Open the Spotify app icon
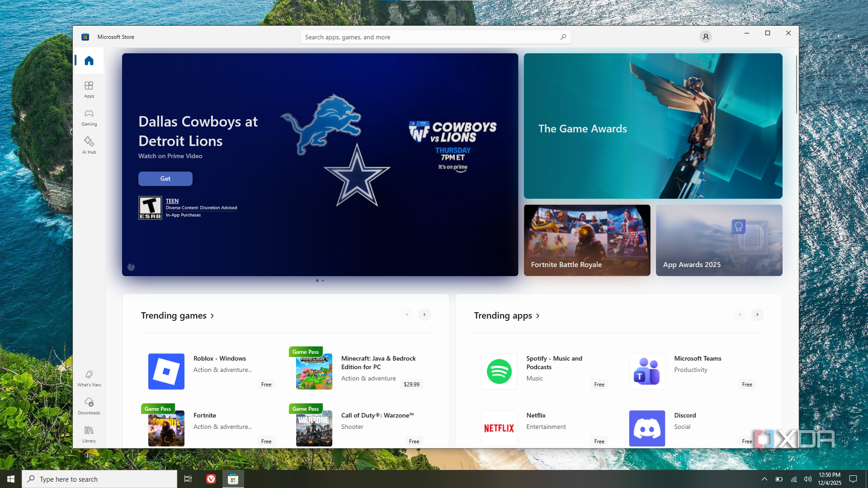The image size is (868, 488). (x=499, y=371)
